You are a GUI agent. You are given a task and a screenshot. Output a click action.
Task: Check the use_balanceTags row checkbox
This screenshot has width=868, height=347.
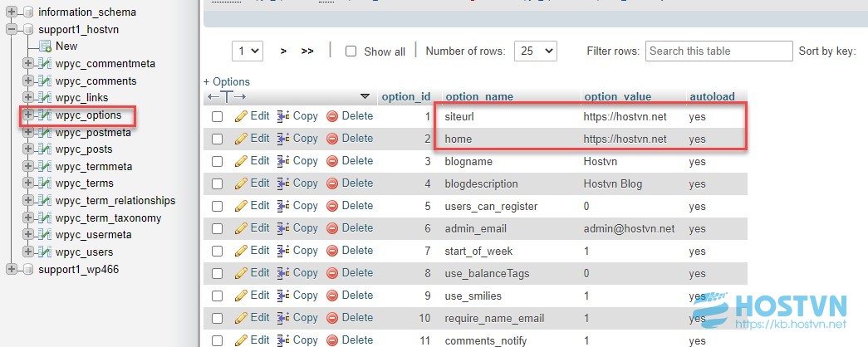217,273
